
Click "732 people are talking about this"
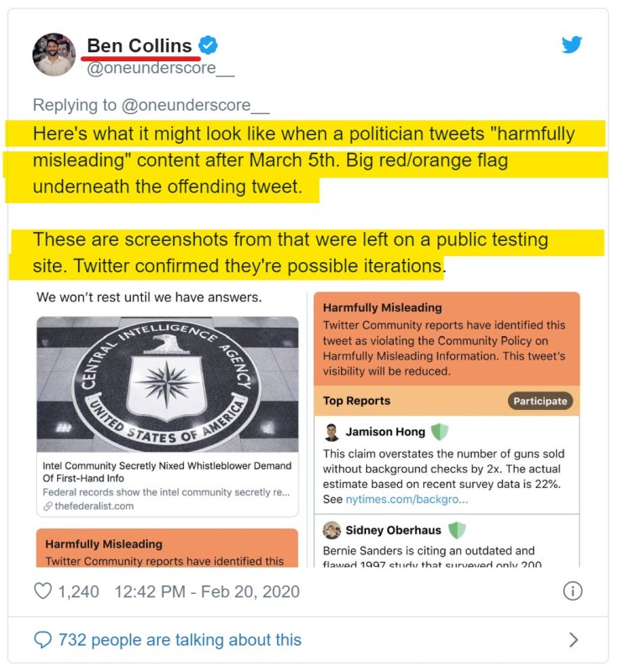click(x=179, y=640)
